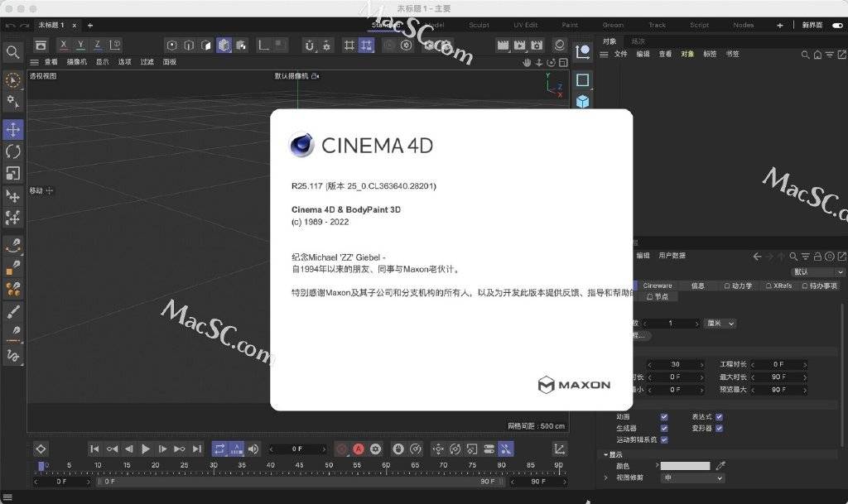Toggle the 新界面 switch

(838, 26)
